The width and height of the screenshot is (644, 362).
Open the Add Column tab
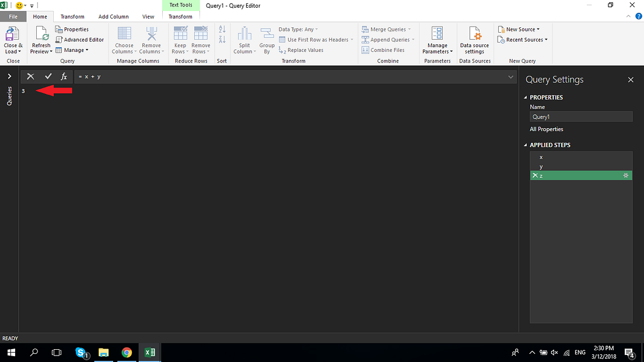[113, 16]
